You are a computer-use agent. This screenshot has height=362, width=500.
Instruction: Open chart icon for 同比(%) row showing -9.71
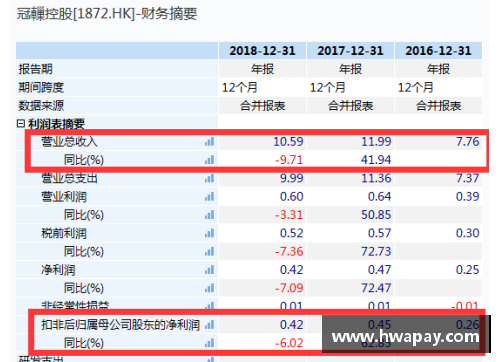tap(209, 160)
